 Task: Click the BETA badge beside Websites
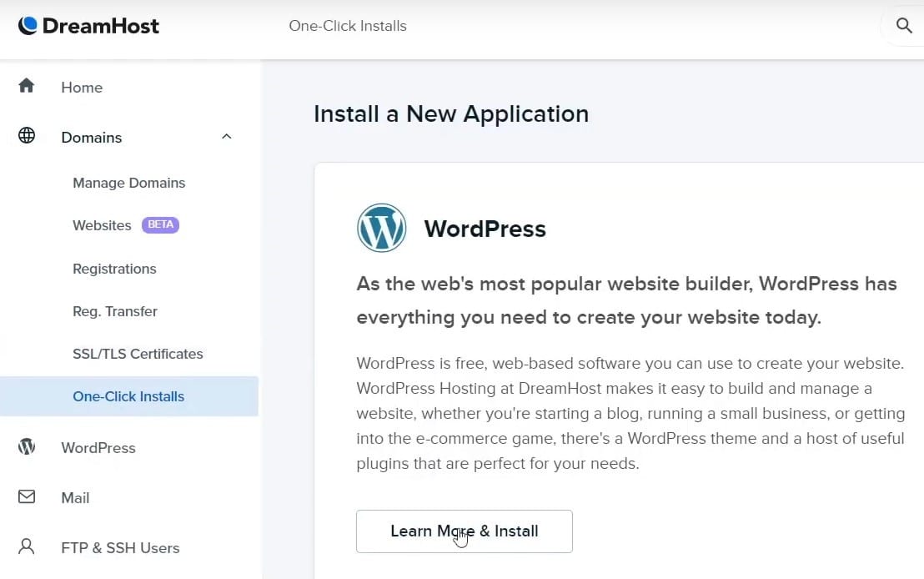pyautogui.click(x=160, y=224)
